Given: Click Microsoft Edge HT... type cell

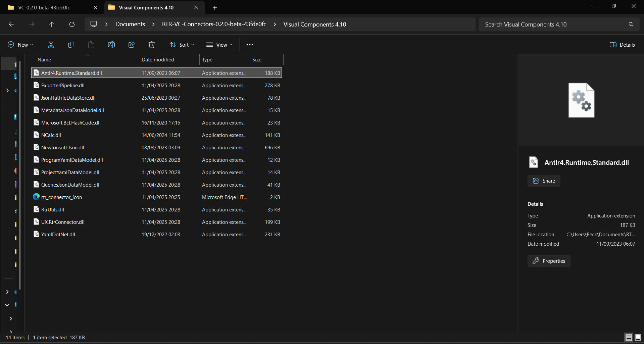Looking at the screenshot, I should [224, 197].
